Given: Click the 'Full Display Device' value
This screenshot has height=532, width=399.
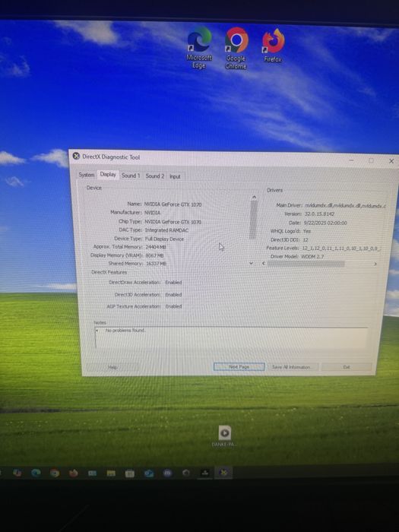Looking at the screenshot, I should point(165,239).
